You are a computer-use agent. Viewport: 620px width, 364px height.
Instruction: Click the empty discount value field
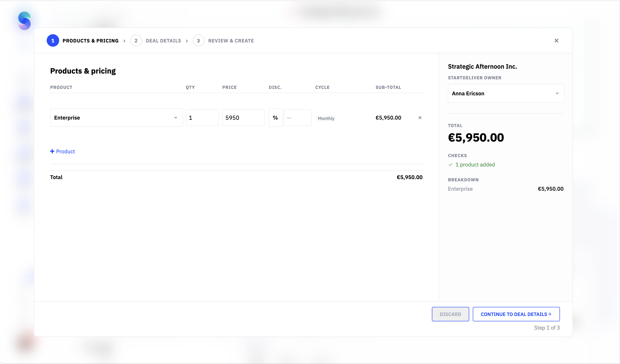pyautogui.click(x=298, y=118)
